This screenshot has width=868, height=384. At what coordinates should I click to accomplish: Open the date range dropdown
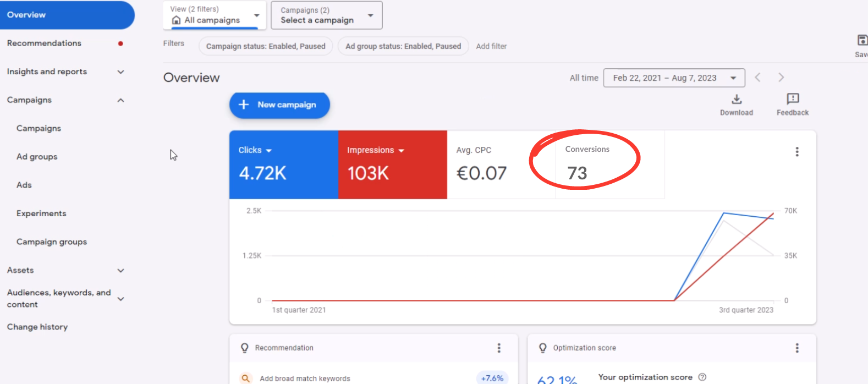(674, 78)
